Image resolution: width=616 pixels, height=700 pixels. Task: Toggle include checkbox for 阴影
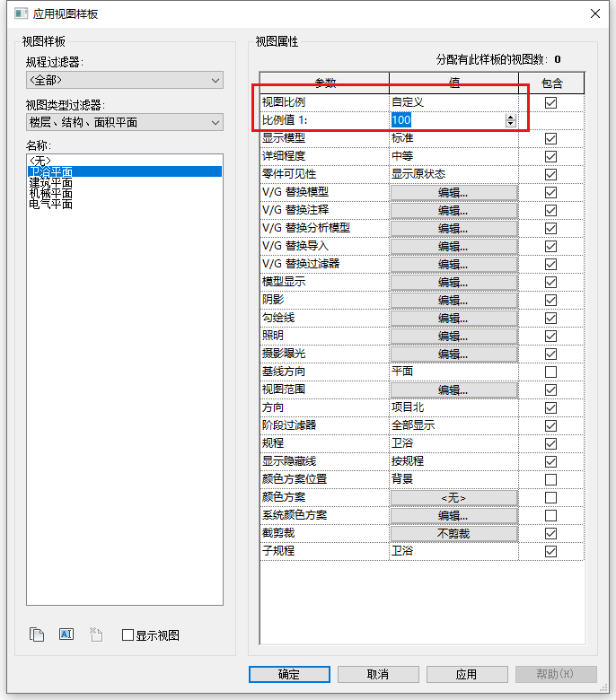click(550, 300)
